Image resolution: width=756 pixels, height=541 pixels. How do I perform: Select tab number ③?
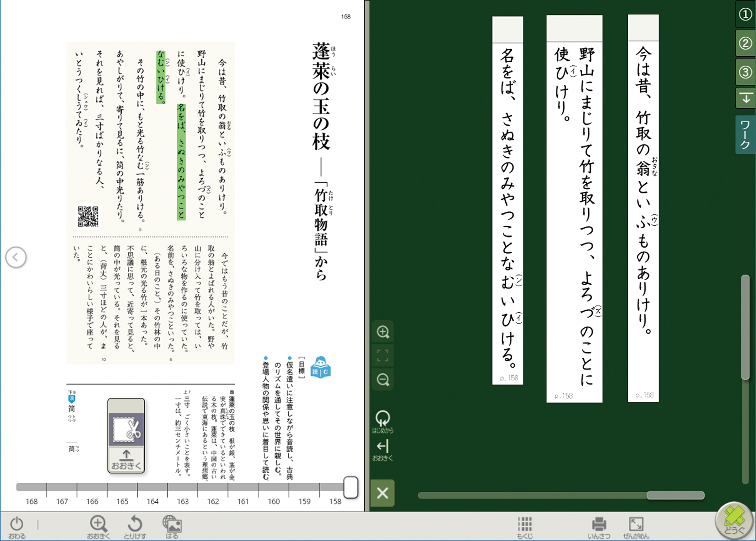tap(745, 72)
